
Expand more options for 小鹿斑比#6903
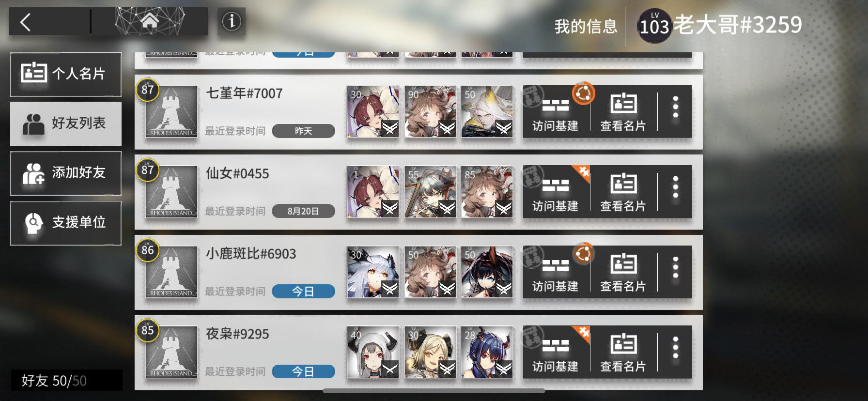point(675,268)
